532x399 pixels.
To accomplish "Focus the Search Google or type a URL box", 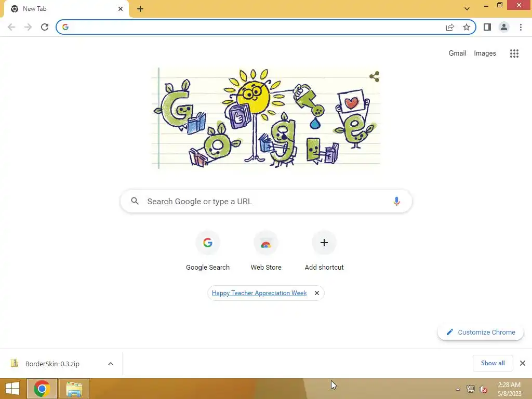I will point(266,201).
